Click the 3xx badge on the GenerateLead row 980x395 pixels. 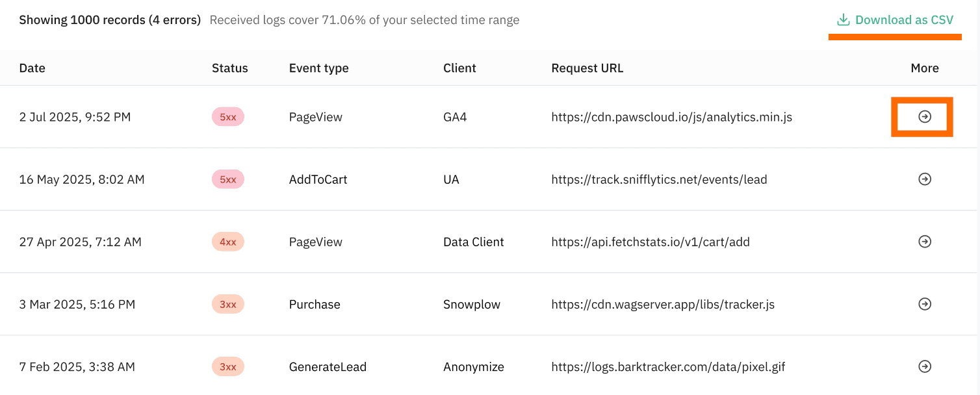[x=227, y=366]
